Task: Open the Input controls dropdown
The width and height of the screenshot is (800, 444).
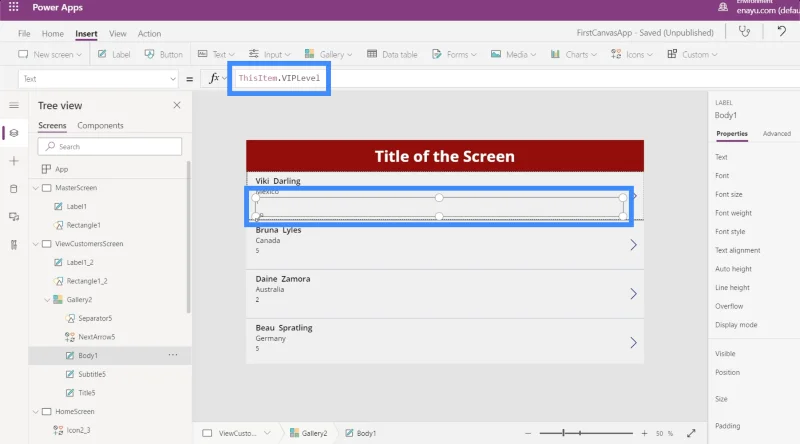Action: (269, 54)
